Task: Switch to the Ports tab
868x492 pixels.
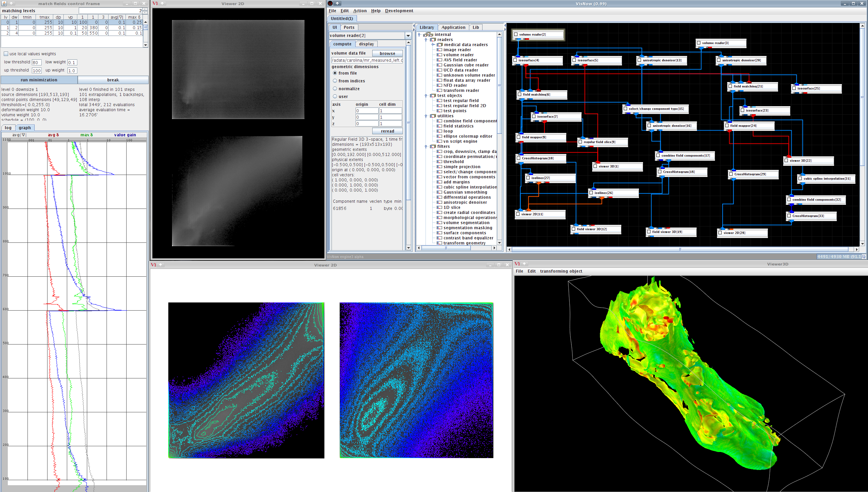Action: coord(348,27)
